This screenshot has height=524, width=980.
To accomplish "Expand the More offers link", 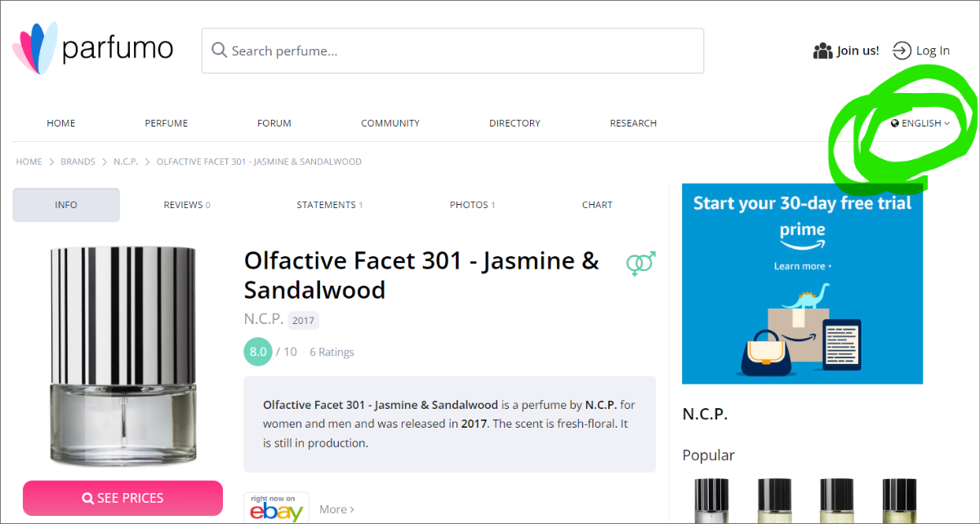I will click(336, 509).
